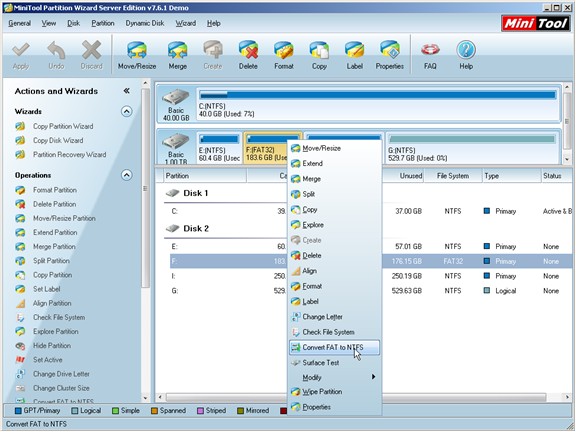Choose Extend in the context menu
Screen dimensions: 576x432
[334, 164]
